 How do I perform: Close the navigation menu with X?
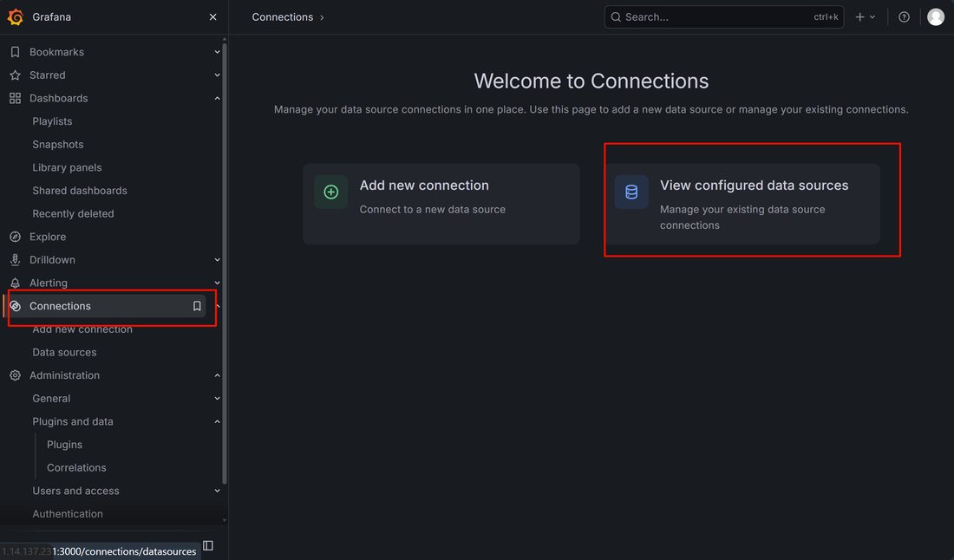pyautogui.click(x=213, y=17)
